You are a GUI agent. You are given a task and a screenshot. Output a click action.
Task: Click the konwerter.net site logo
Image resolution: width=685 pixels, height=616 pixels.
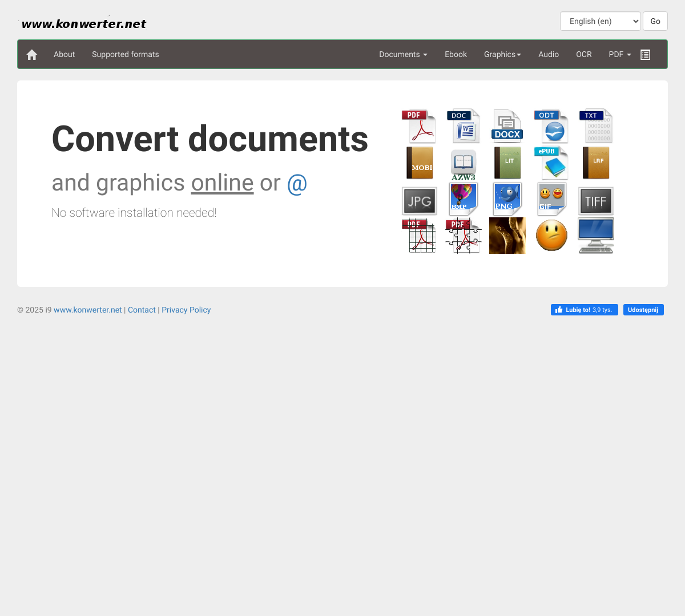point(83,24)
